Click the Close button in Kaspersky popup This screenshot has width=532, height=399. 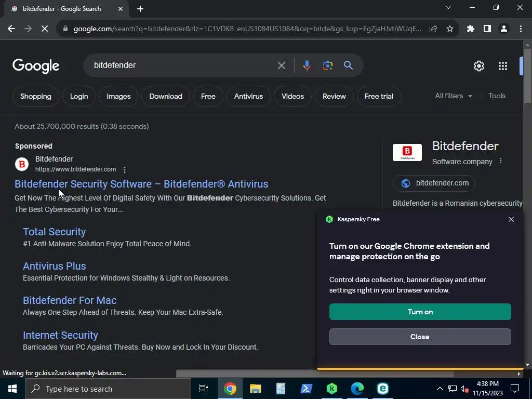pyautogui.click(x=420, y=337)
